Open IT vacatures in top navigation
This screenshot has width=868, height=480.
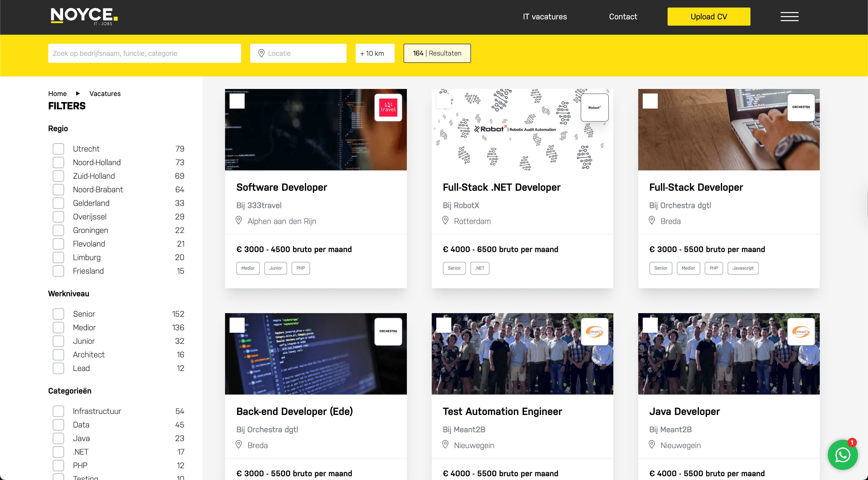545,17
